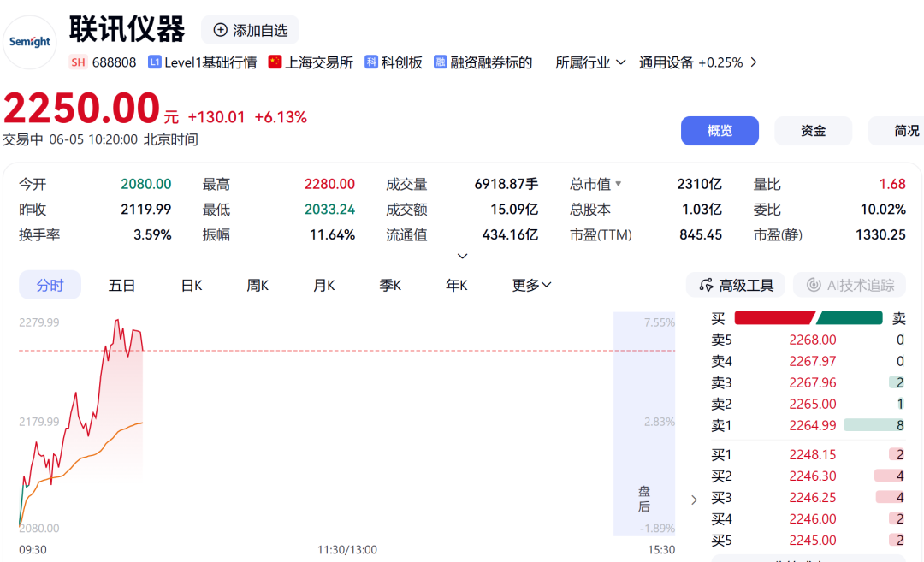Click the 融 icon for 融资融券标的
This screenshot has width=924, height=562.
tap(441, 62)
